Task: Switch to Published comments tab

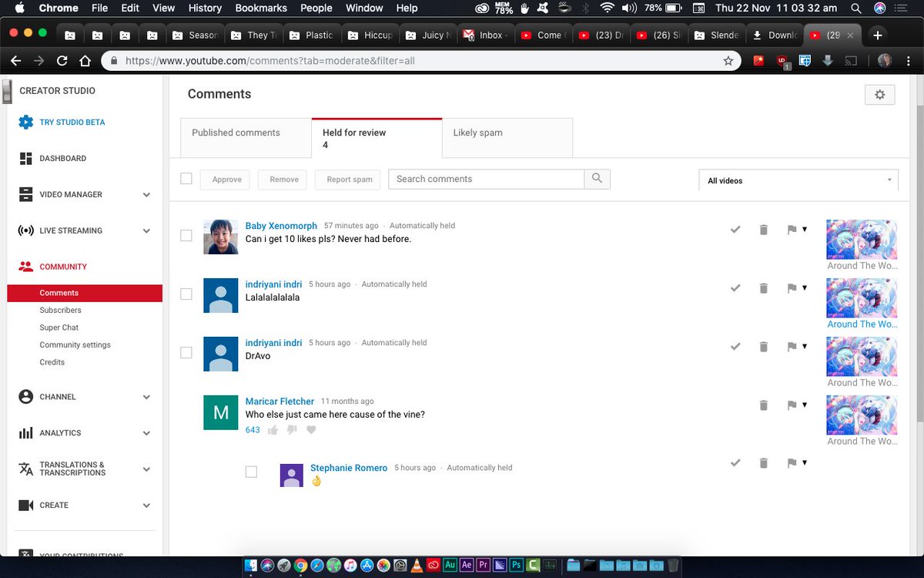Action: coord(246,139)
